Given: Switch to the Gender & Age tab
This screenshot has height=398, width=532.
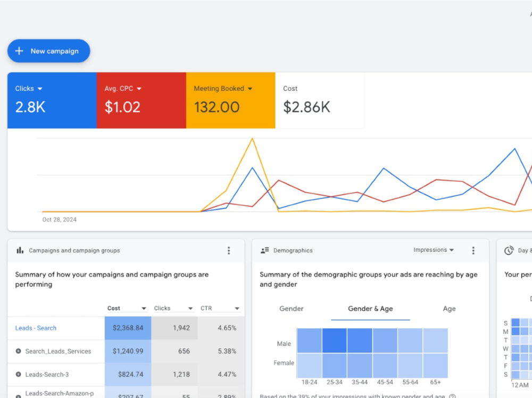Looking at the screenshot, I should pos(370,309).
